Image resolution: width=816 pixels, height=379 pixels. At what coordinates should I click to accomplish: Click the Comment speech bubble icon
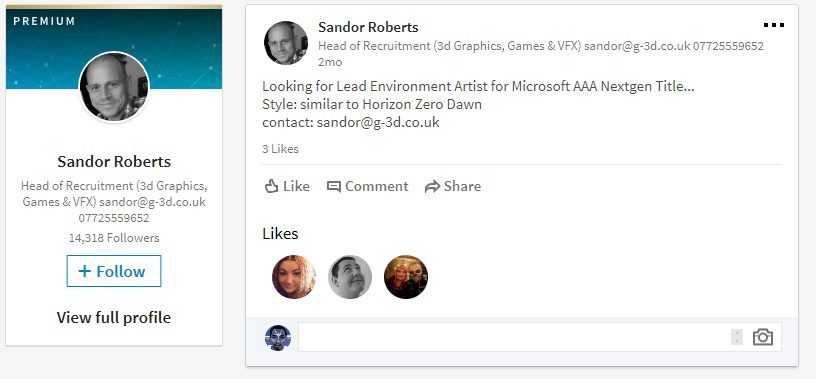tap(334, 186)
